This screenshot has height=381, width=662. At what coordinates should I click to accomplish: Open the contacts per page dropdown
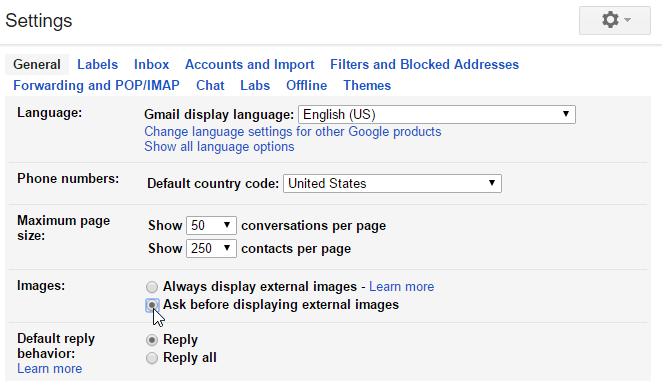(211, 248)
